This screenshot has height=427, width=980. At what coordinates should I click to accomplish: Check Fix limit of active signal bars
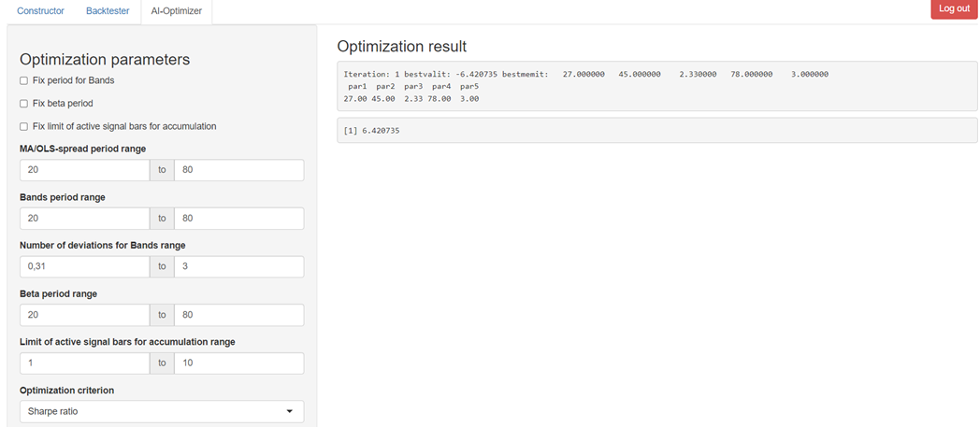coord(23,126)
